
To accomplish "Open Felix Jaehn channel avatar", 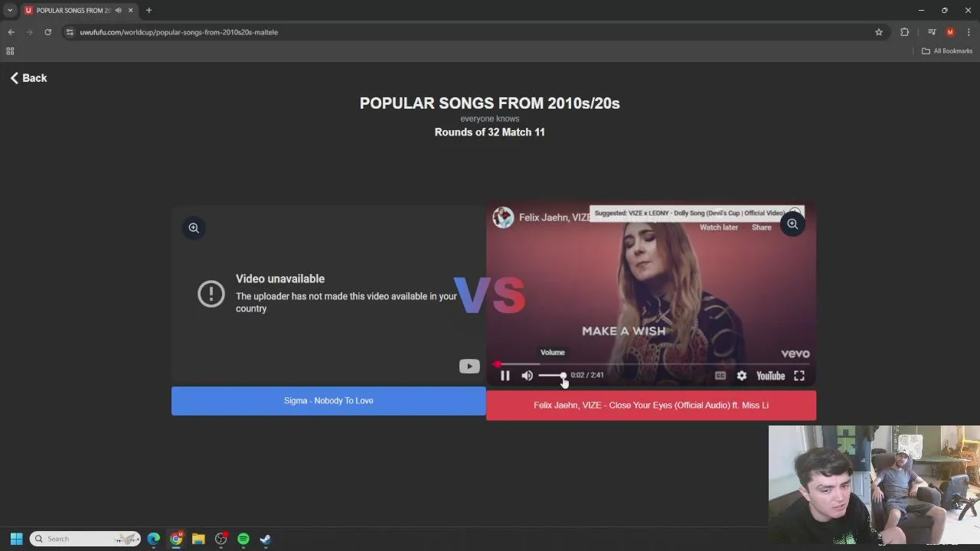I will point(503,217).
